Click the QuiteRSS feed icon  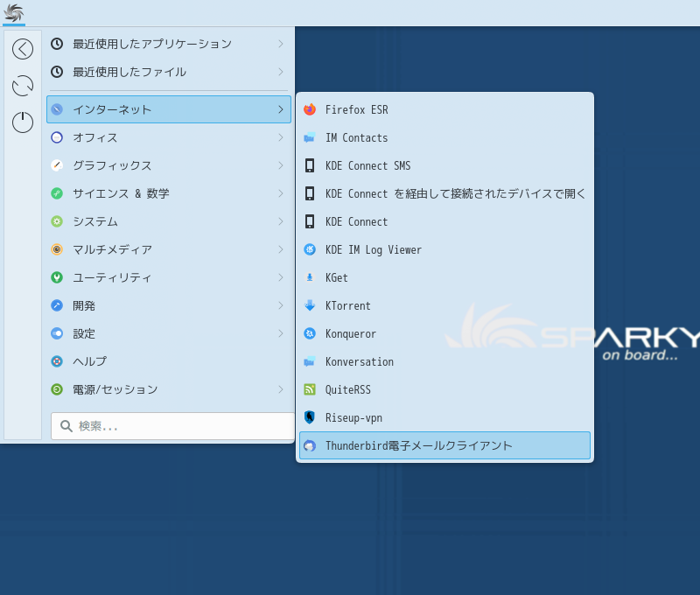(x=310, y=389)
